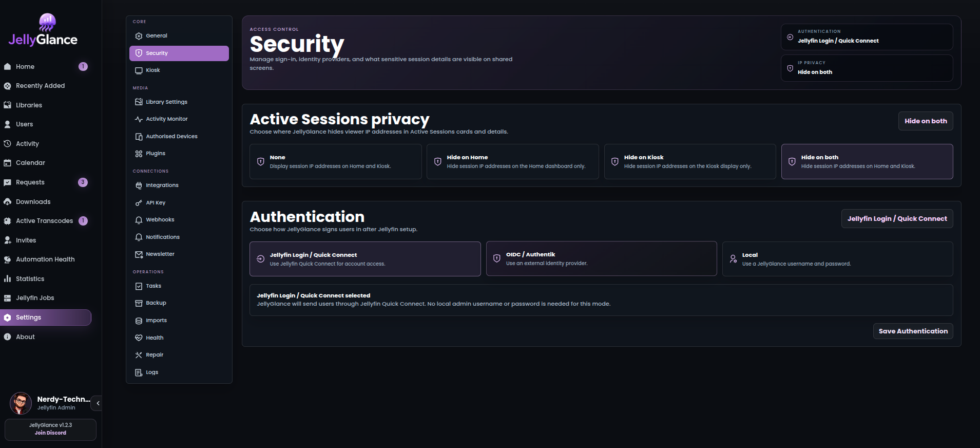
Task: Click the Plugins grid icon
Action: point(139,154)
